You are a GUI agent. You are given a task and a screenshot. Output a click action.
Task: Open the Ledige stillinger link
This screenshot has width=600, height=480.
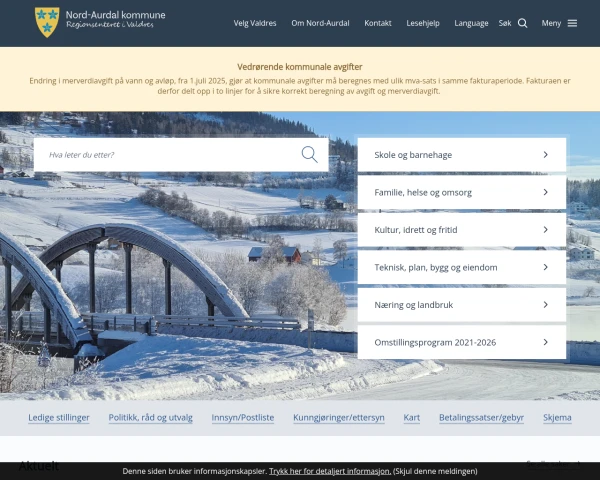tap(59, 418)
